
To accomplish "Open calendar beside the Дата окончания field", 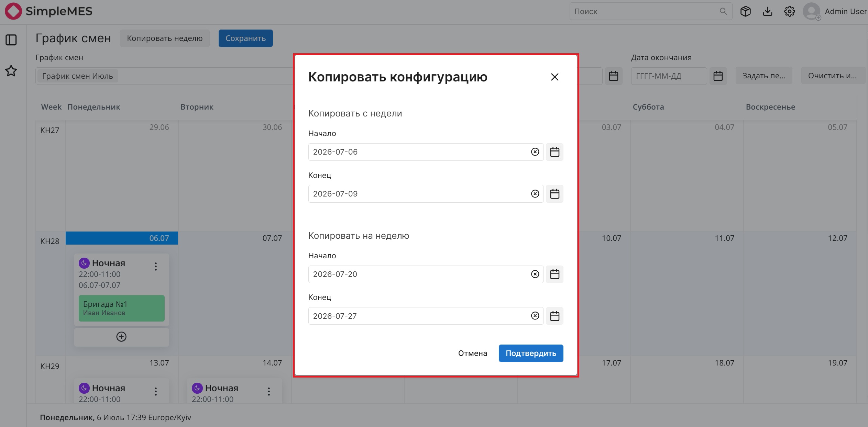I will [x=718, y=76].
